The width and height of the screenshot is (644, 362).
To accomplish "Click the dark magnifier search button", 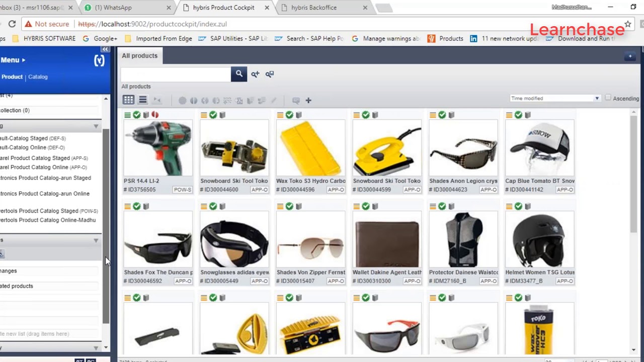I will (239, 74).
